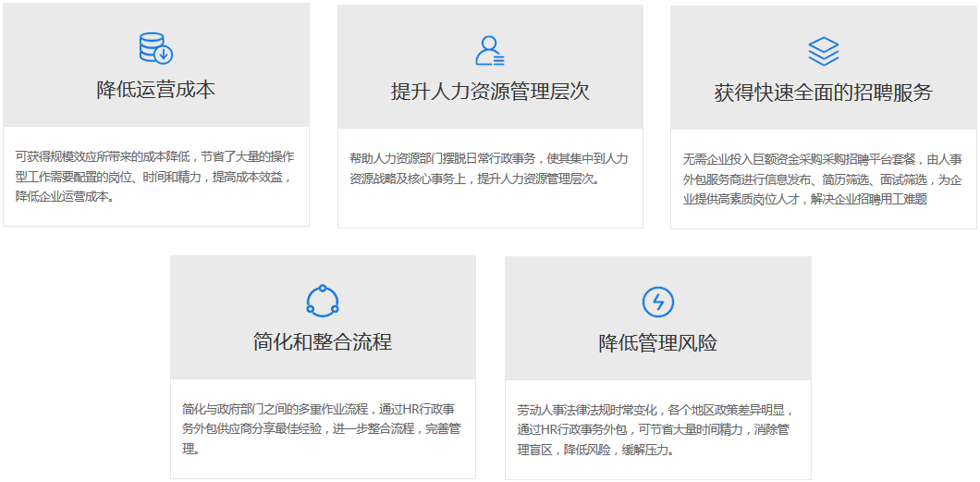Click the text line ending with 降低企业运营成本。
Image resolution: width=980 pixels, height=482 pixels.
click(x=66, y=196)
